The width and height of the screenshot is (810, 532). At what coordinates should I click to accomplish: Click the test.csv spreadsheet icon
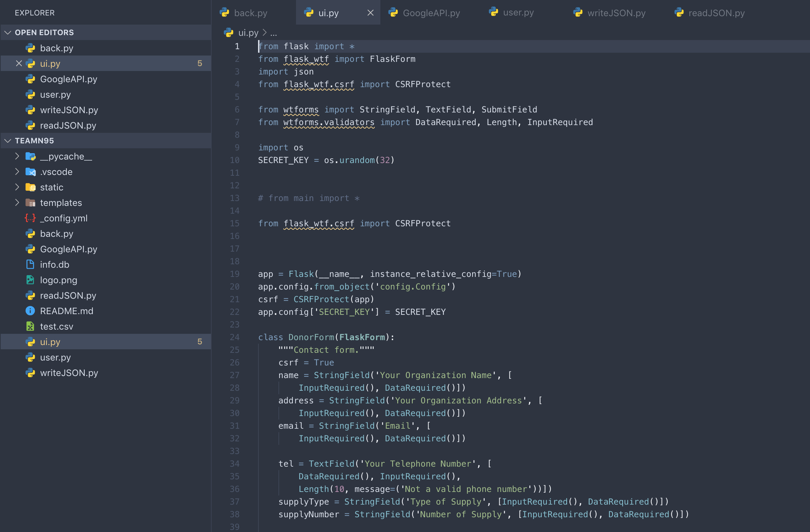coord(30,326)
